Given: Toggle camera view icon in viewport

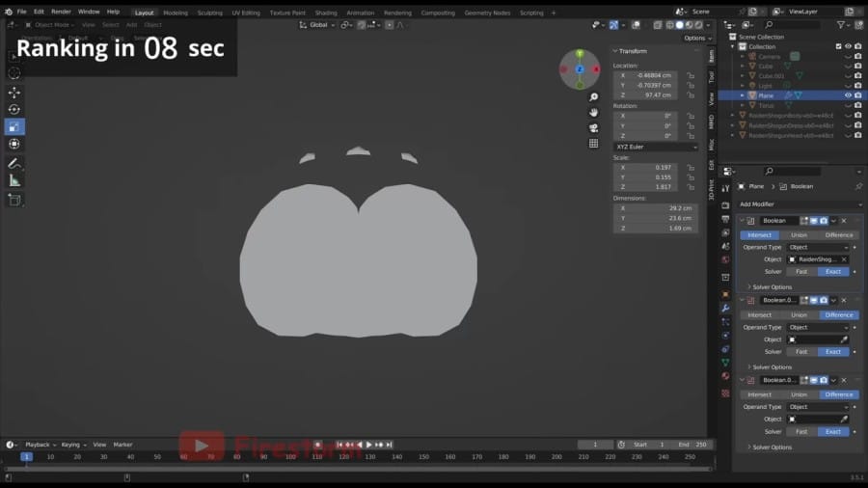Looking at the screenshot, I should 593,128.
